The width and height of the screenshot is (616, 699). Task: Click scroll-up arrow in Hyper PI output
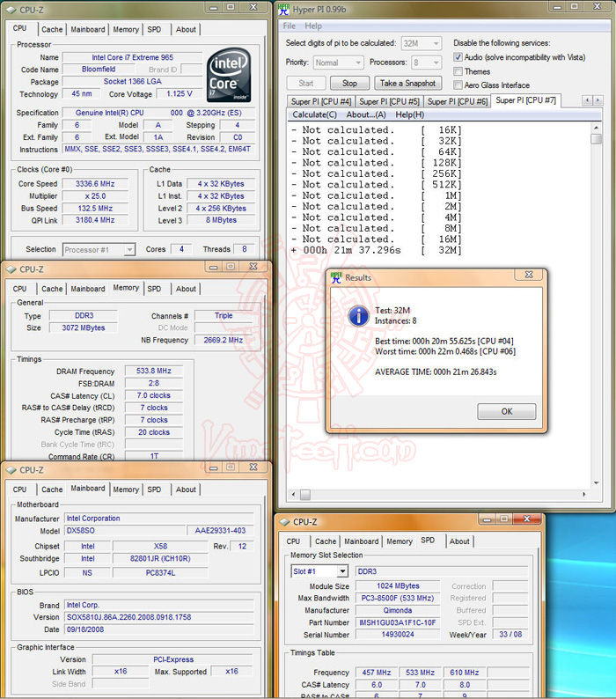[x=596, y=128]
